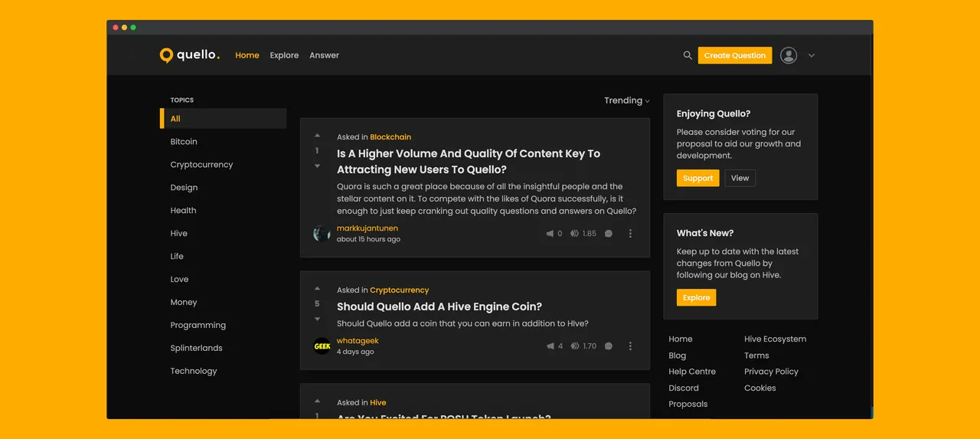
Task: Select the Life topic
Action: coord(177,257)
